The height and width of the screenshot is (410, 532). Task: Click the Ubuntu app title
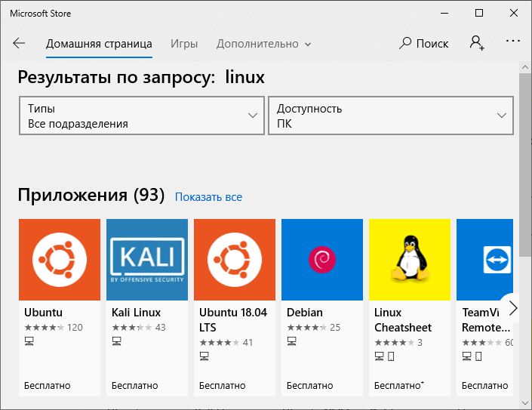tap(44, 313)
